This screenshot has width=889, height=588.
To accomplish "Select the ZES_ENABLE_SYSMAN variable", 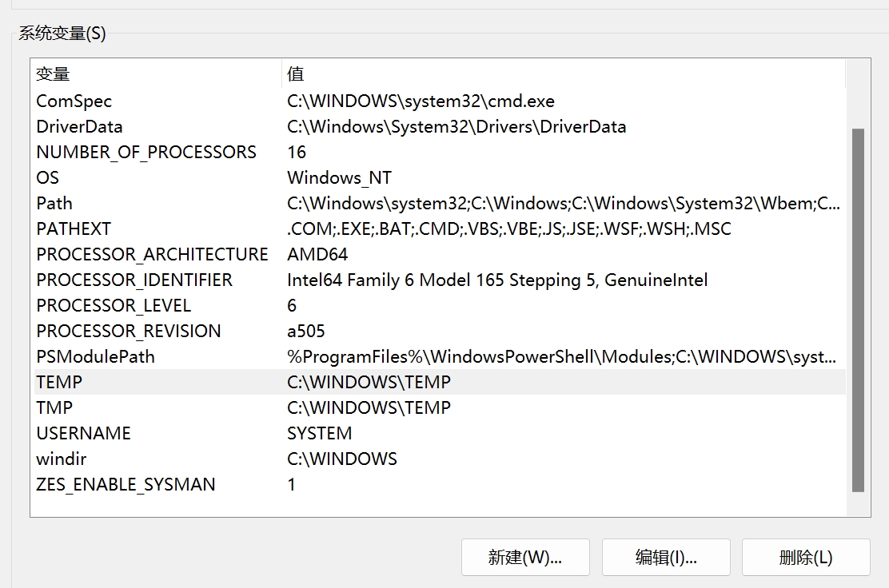I will point(126,484).
